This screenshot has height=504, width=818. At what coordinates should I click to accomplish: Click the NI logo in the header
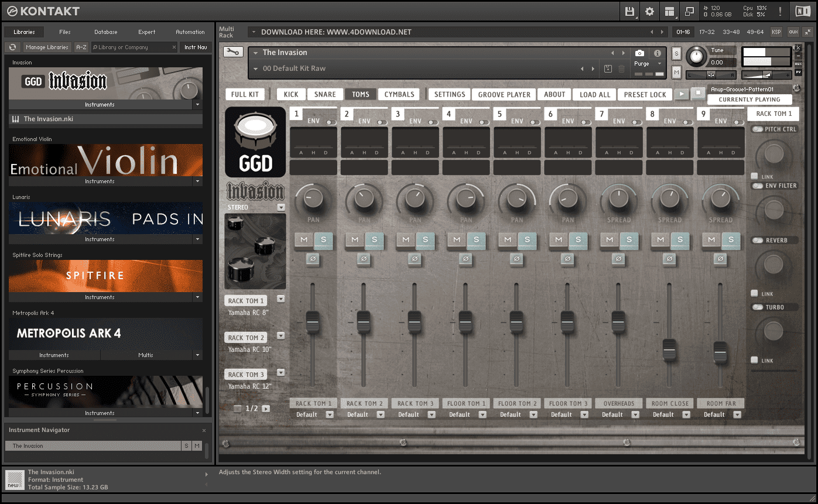point(802,11)
